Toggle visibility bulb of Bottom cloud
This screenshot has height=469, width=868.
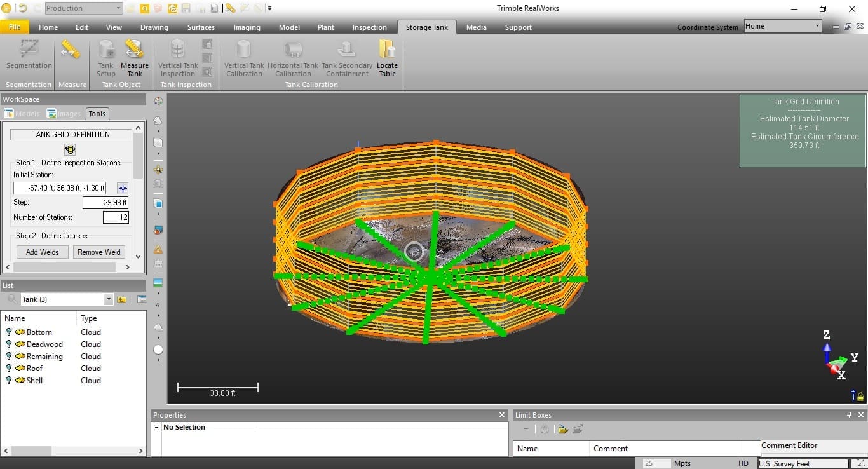point(9,332)
